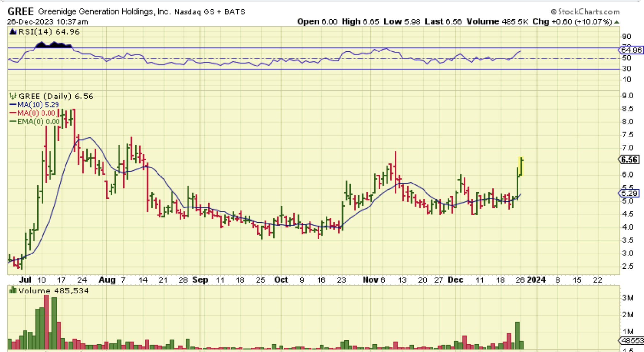Click the blue MA(10) legend line
This screenshot has height=352, width=644.
coord(13,105)
